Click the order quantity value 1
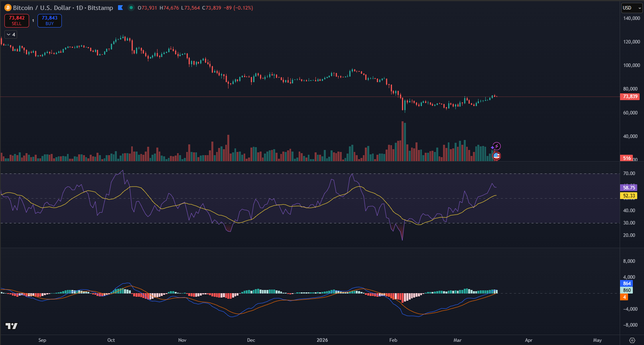 [33, 21]
